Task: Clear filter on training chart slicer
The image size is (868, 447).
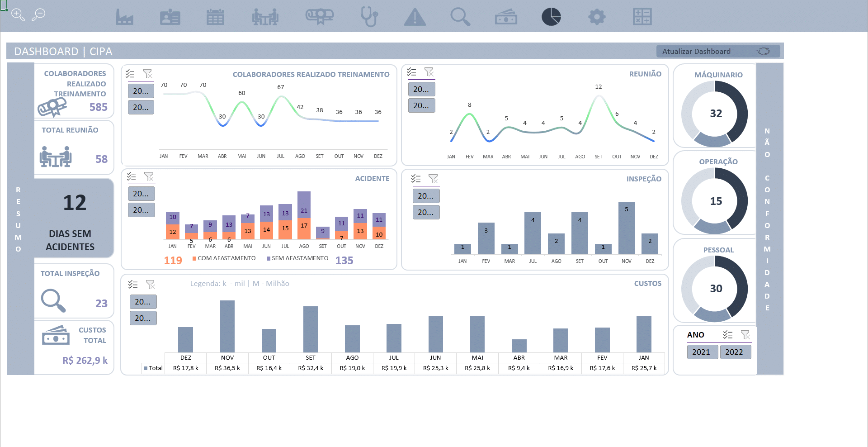Action: click(x=148, y=74)
